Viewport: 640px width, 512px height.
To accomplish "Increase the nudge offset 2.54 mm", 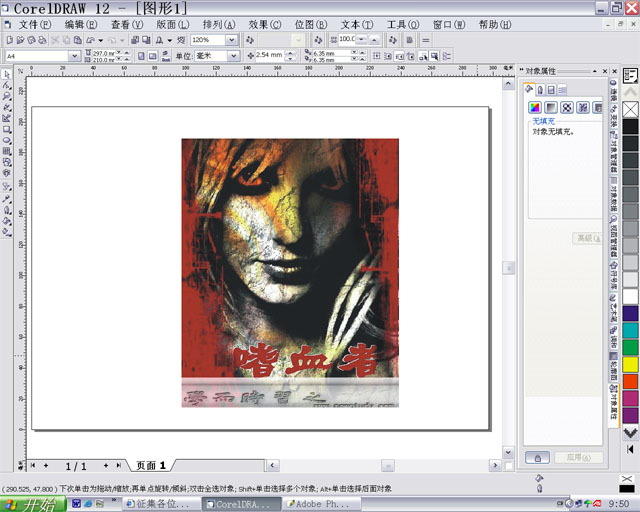I will coord(290,53).
